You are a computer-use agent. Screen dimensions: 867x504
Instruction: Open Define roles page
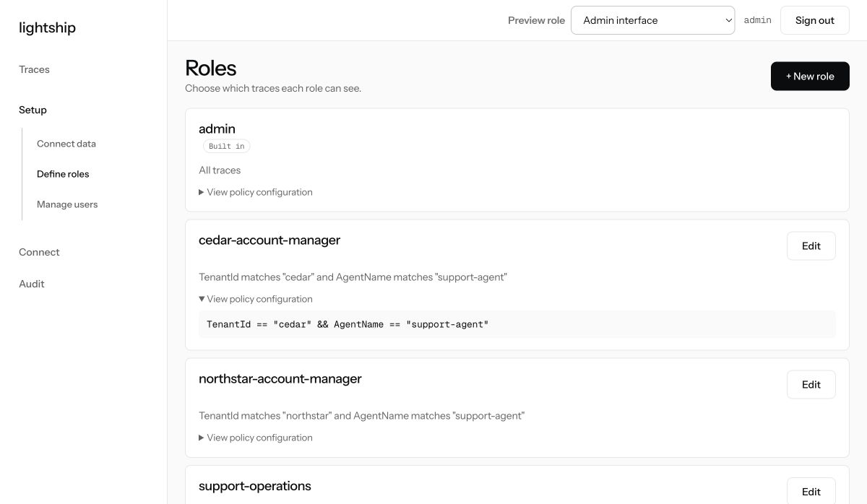point(63,174)
